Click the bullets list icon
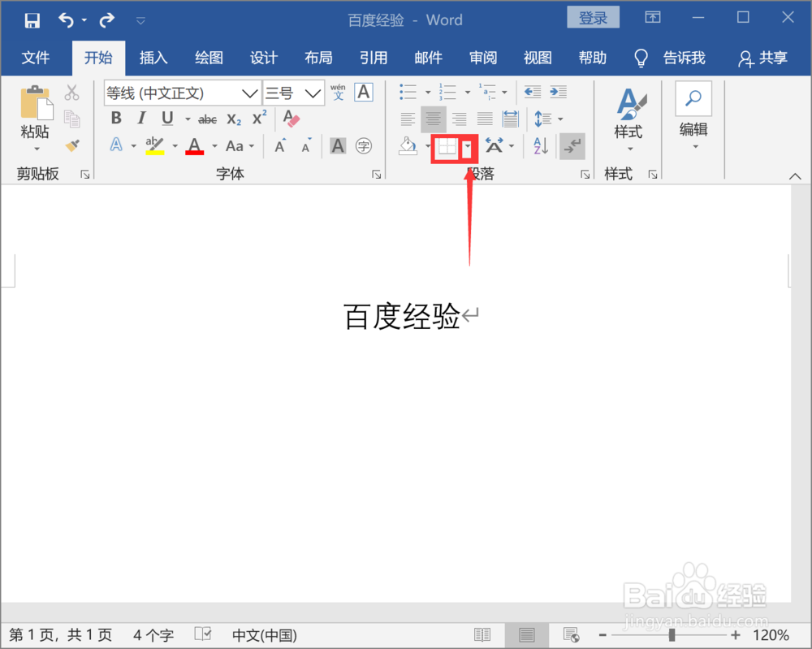 408,93
